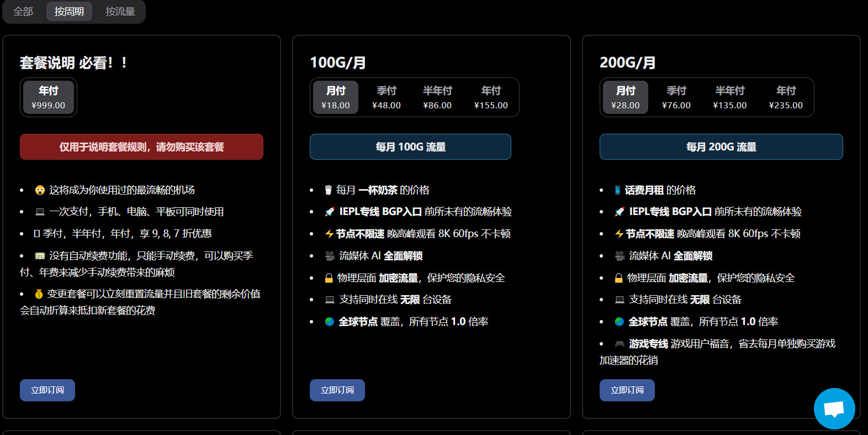
Task: Click the money bag icon beside 变更套餐
Action: coord(39,294)
